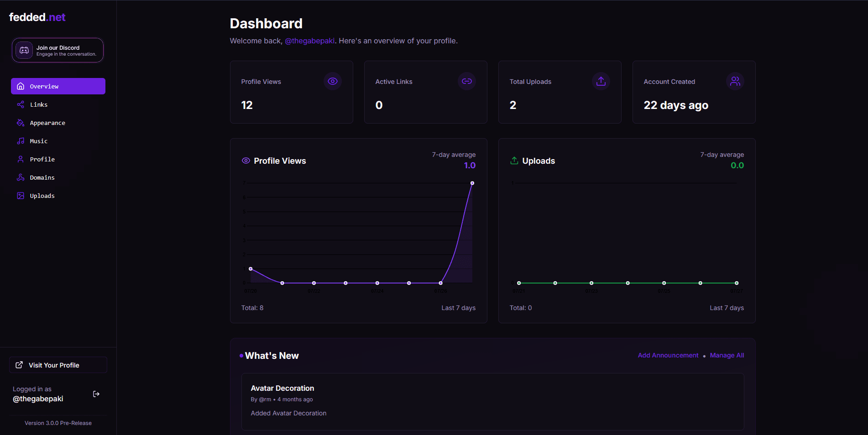Click the Discord logo in the sidebar
The width and height of the screenshot is (868, 435).
click(23, 50)
